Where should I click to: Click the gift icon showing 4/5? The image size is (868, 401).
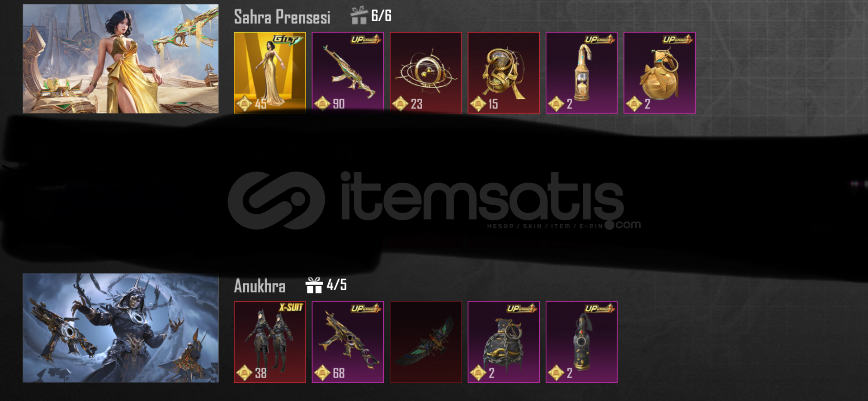click(x=314, y=285)
